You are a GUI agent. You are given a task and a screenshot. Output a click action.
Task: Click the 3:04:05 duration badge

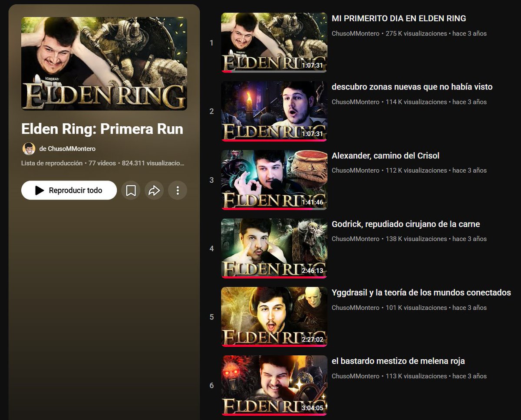pyautogui.click(x=312, y=408)
